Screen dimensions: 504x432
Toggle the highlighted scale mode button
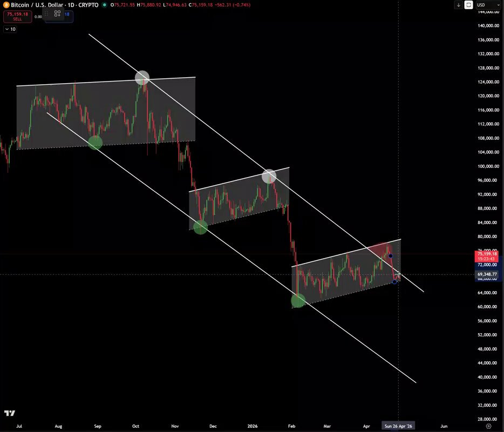pyautogui.click(x=468, y=5)
